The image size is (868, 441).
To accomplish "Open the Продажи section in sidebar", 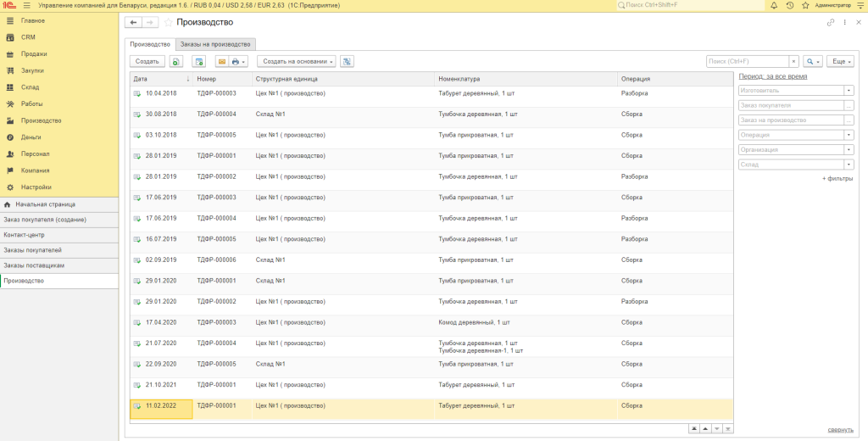I will pos(33,53).
